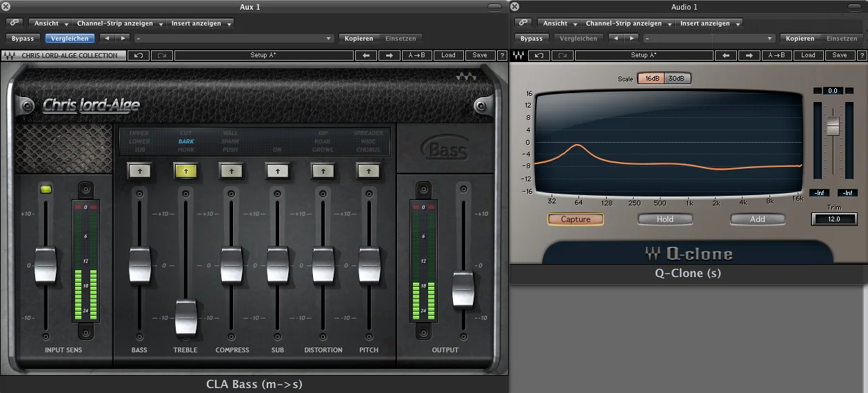Step to next setting in Aux 1 header
This screenshot has height=393, width=868.
pyautogui.click(x=122, y=39)
